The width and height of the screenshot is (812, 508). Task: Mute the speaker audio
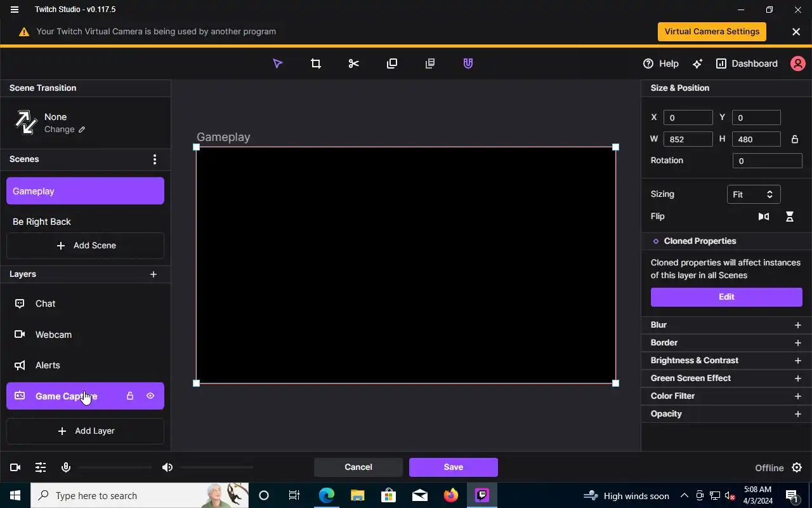point(167,467)
